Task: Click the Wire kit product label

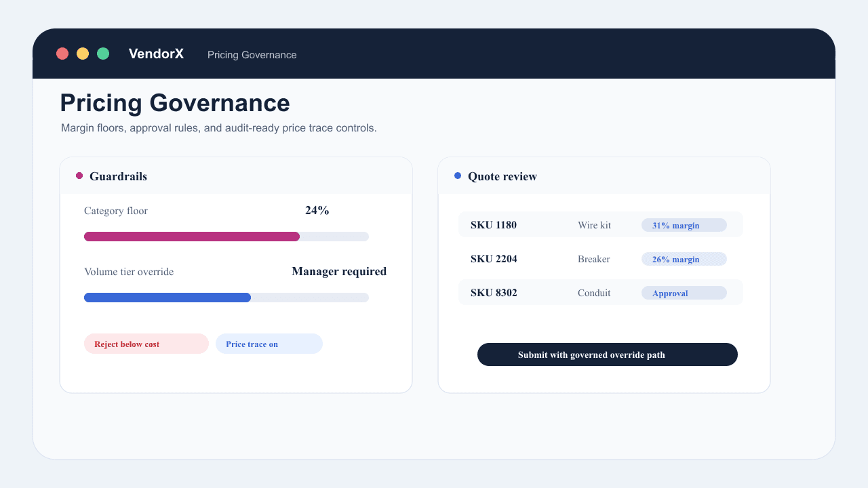Action: click(x=594, y=225)
